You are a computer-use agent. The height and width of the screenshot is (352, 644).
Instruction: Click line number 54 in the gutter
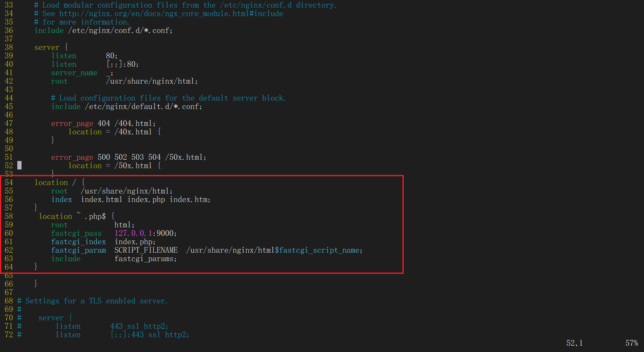[x=9, y=183]
